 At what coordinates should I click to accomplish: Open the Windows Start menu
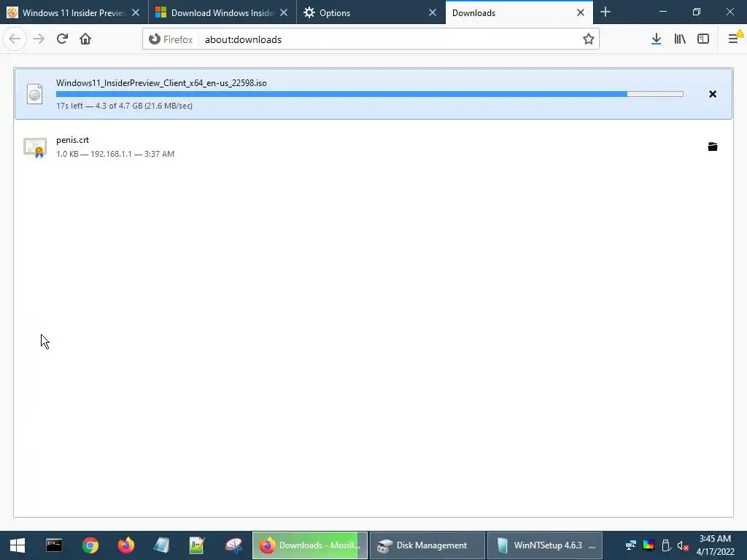[18, 545]
